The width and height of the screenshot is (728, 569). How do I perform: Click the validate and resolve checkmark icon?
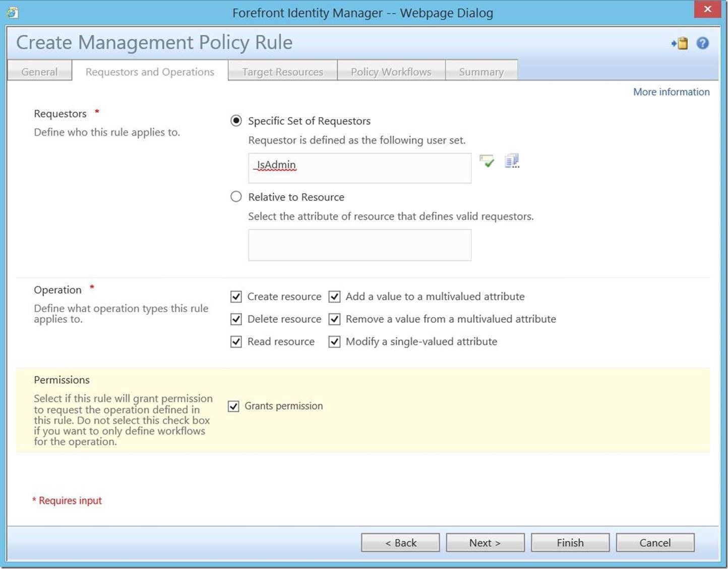click(x=487, y=161)
